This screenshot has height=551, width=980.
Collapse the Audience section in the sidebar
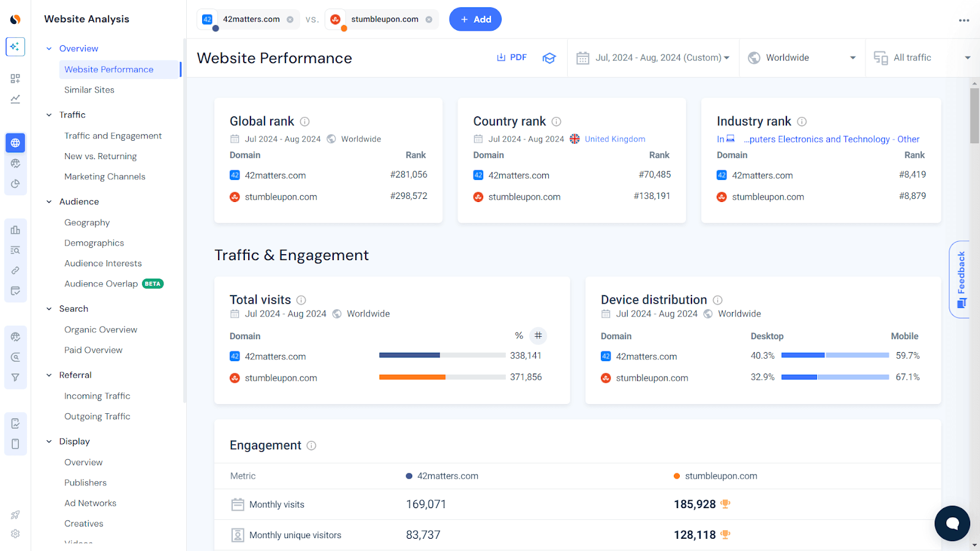pos(49,201)
